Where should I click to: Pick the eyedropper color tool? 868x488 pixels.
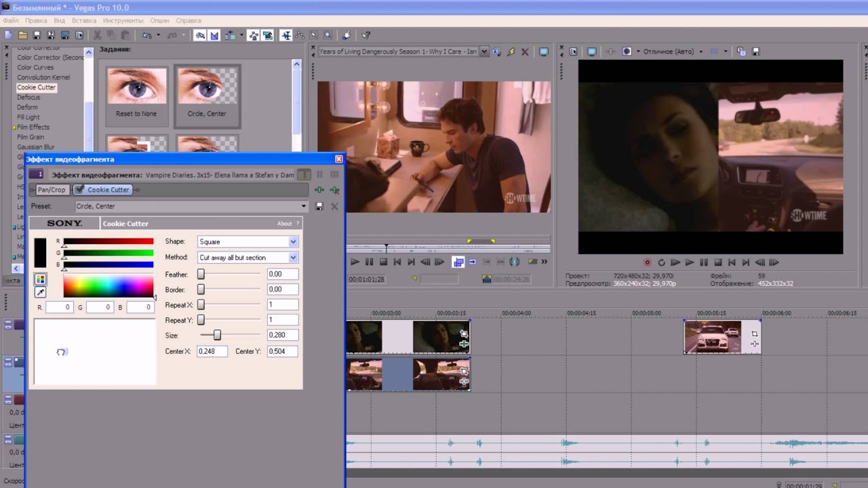point(40,292)
